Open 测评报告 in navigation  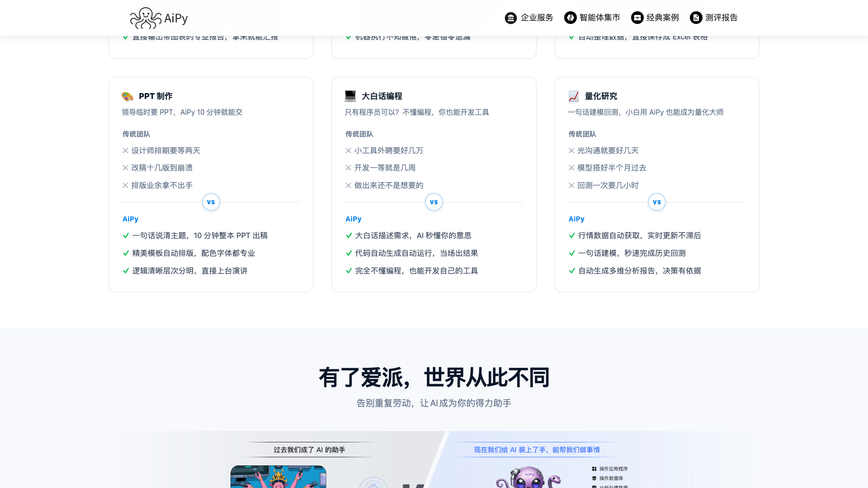click(x=714, y=18)
